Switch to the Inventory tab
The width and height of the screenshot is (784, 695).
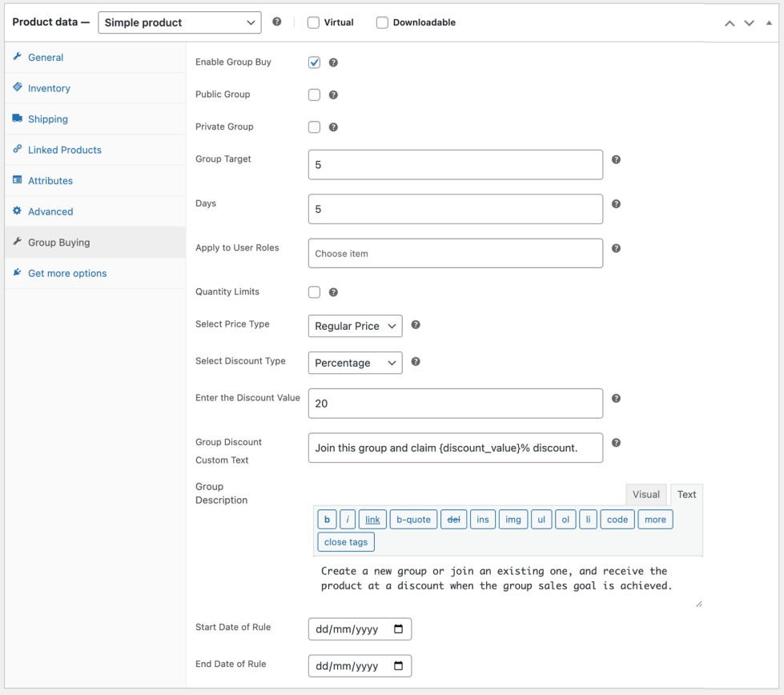49,88
